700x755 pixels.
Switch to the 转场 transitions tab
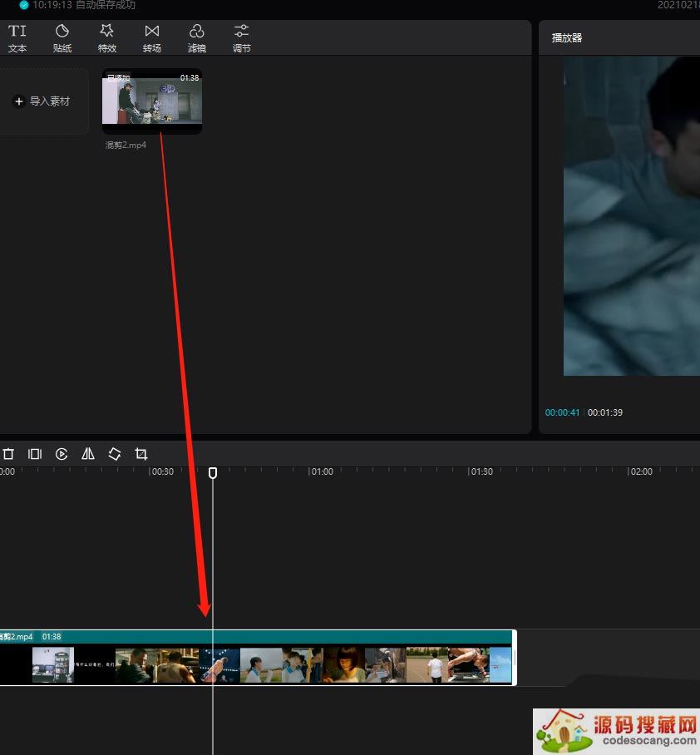coord(152,38)
